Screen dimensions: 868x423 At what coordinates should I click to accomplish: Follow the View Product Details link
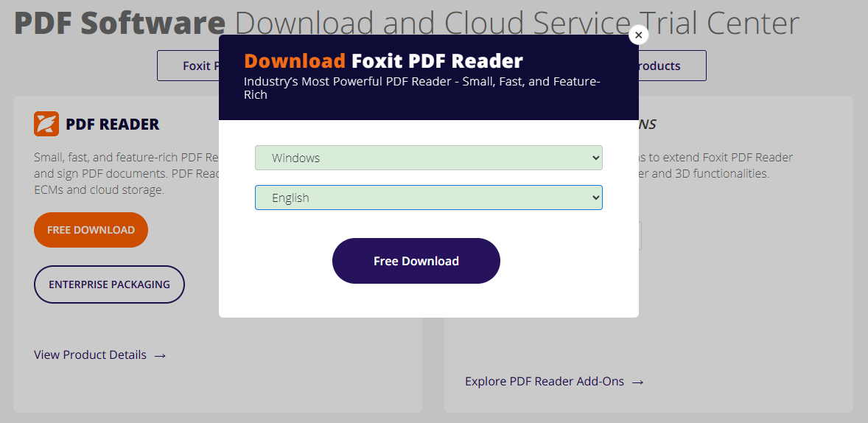pos(90,355)
